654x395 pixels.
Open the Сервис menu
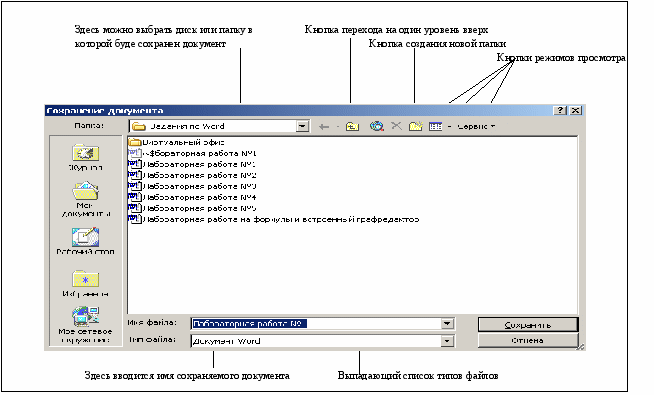click(x=476, y=126)
